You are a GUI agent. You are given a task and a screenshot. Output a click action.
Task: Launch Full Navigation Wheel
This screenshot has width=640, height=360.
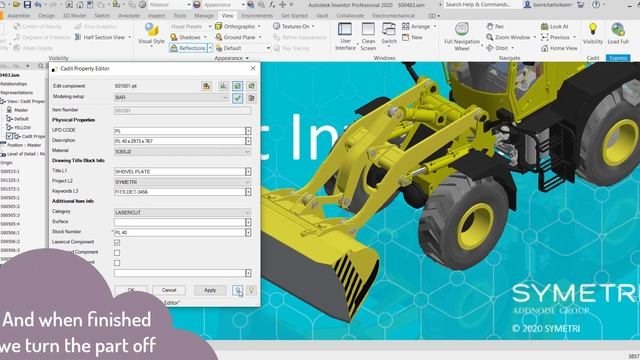click(462, 36)
